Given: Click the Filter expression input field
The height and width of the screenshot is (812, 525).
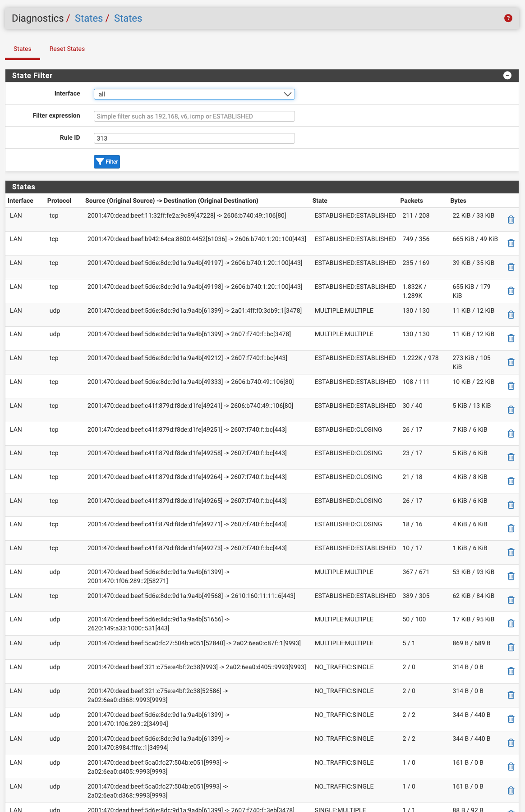Looking at the screenshot, I should click(x=194, y=116).
